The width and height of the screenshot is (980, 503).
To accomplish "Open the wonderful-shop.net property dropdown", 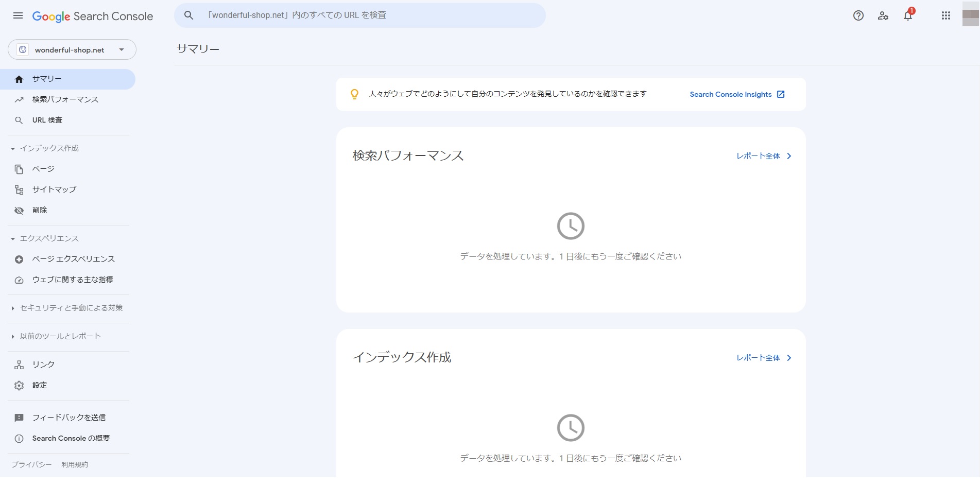I will tap(72, 50).
